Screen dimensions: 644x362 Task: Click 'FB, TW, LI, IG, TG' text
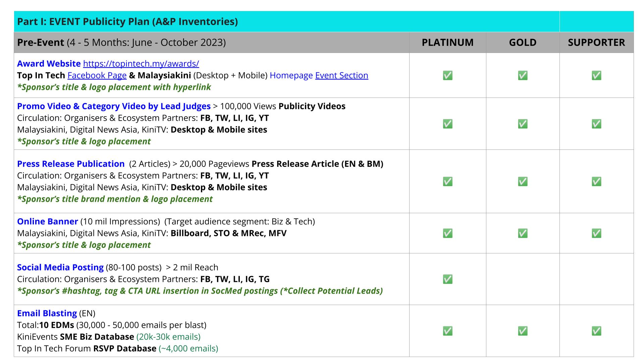235,279
